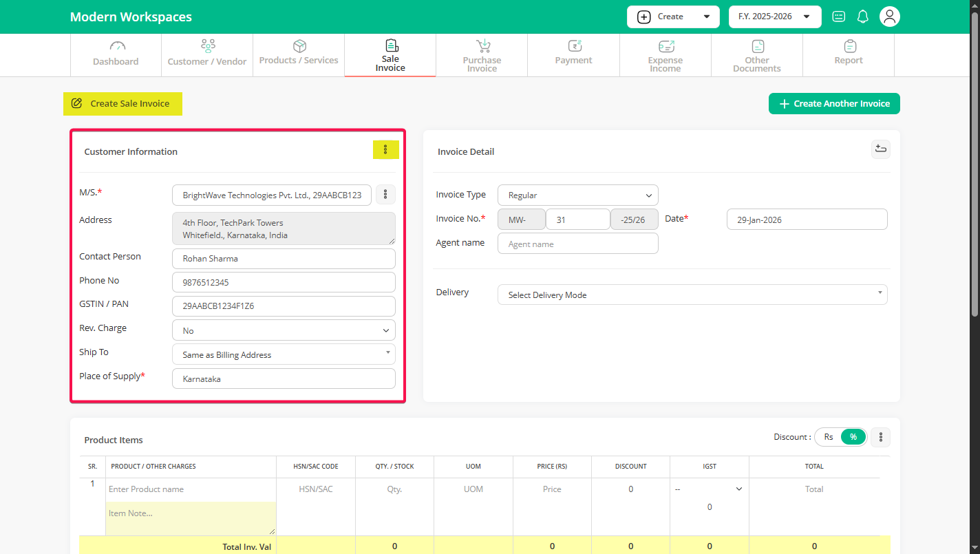Screen dimensions: 980x554
Task: Click the Item Note yellow text area
Action: pyautogui.click(x=191, y=518)
